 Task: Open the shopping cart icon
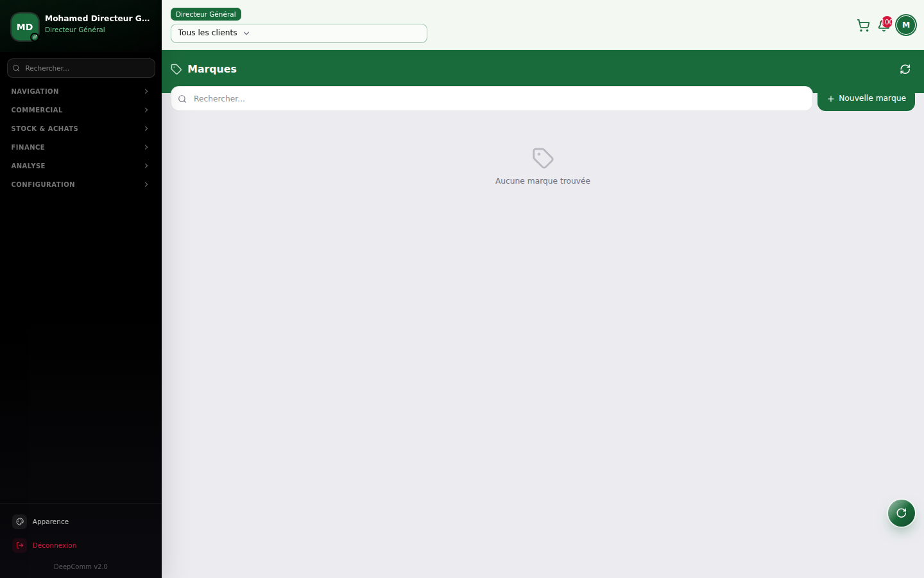coord(863,26)
